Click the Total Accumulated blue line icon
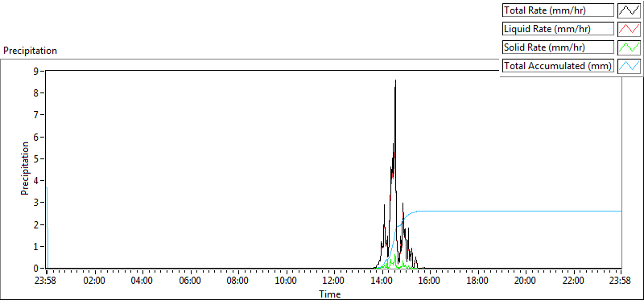 (629, 66)
